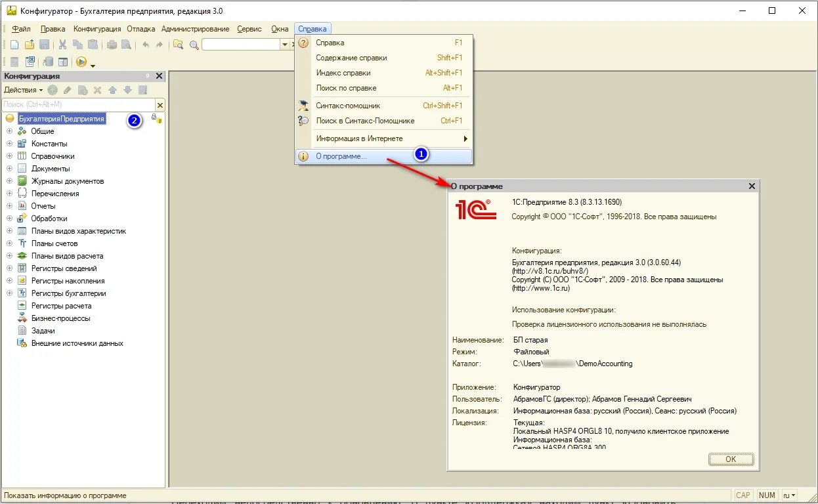This screenshot has height=504, width=818.
Task: Click the Move down arrow icon
Action: click(127, 90)
